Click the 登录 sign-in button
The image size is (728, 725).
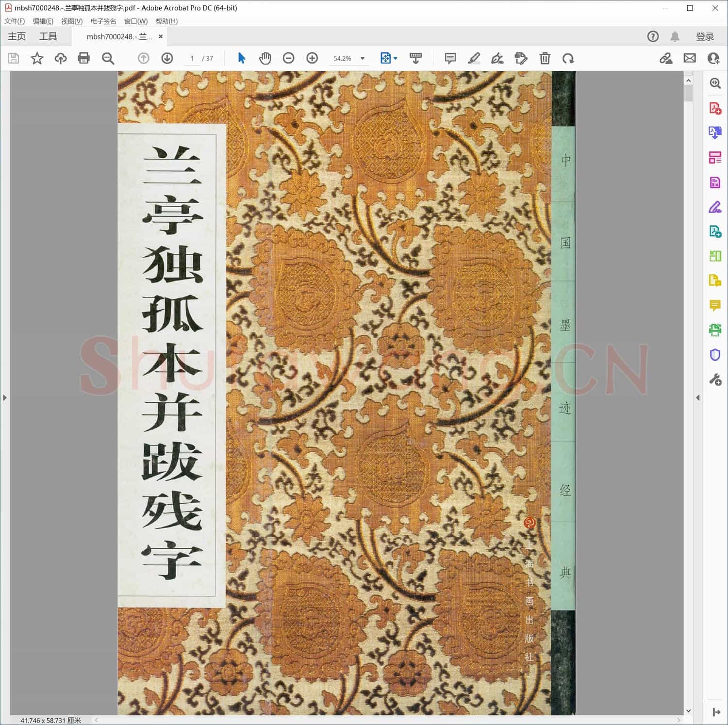(705, 37)
